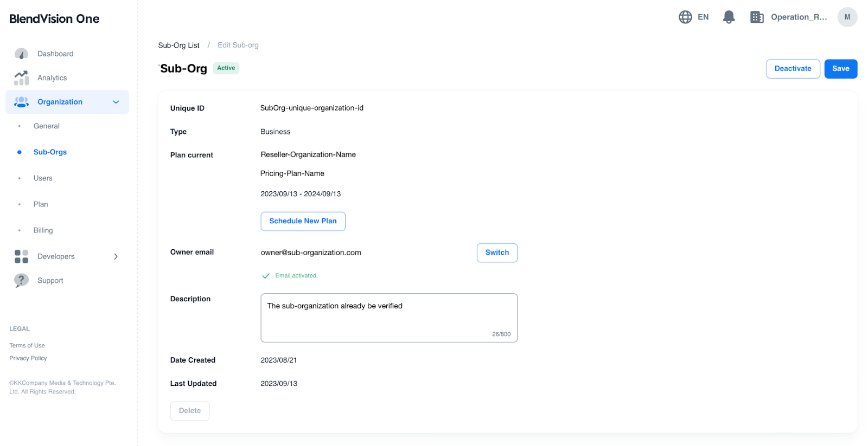Image resolution: width=868 pixels, height=446 pixels.
Task: Collapse the Organization menu chevron
Action: [x=116, y=102]
